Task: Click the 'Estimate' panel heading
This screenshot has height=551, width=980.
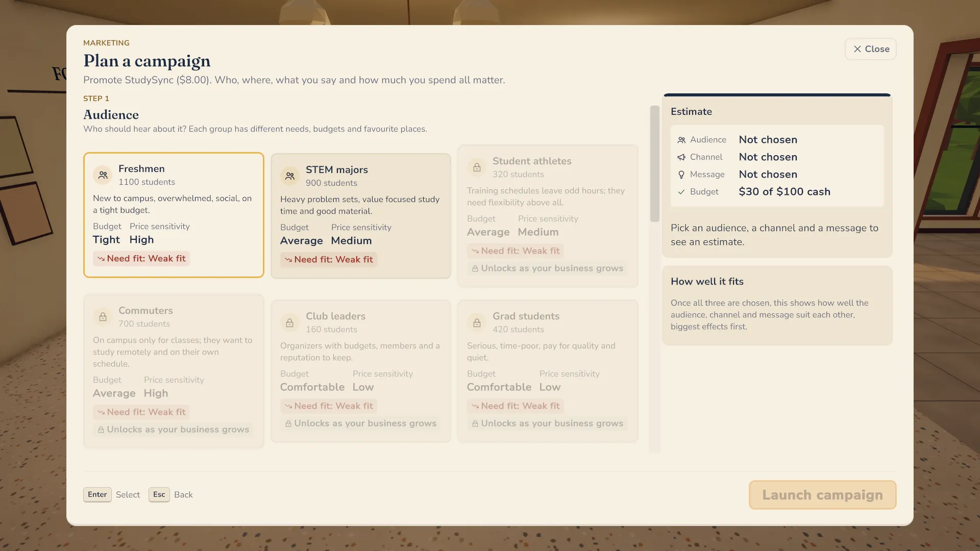Action: 691,112
